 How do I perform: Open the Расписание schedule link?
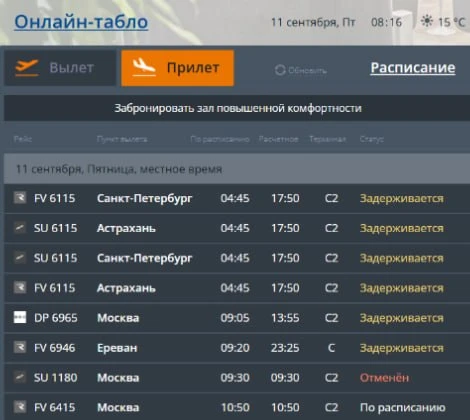coord(413,68)
